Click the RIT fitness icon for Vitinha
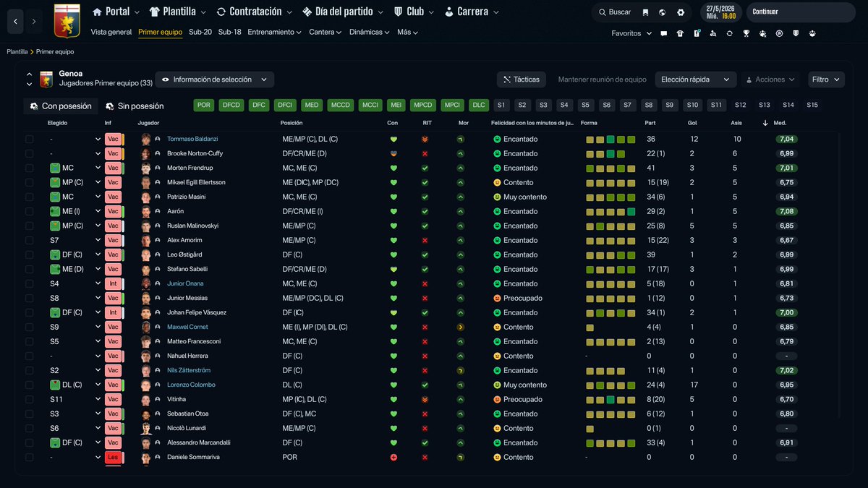This screenshot has width=868, height=488. [x=425, y=399]
